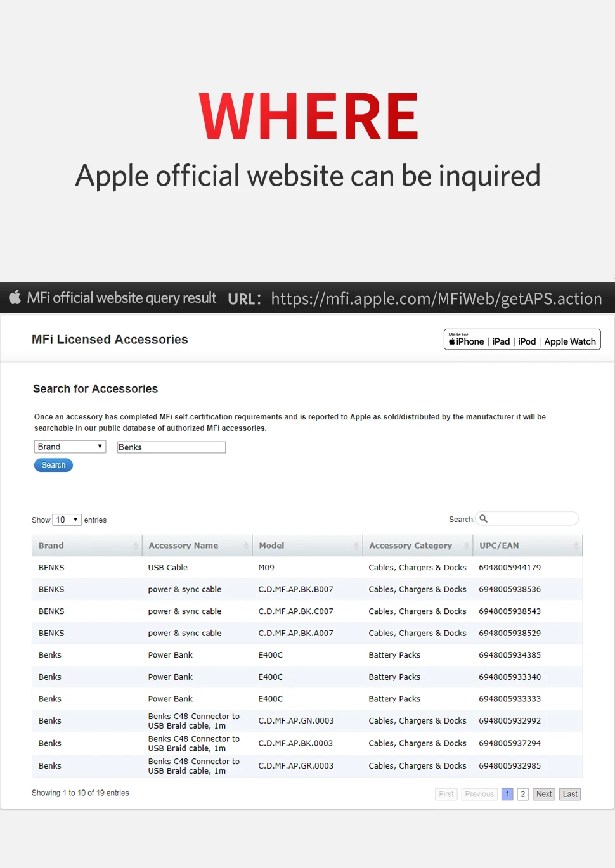Select UPC 6948005932985
615x868 pixels.
(x=510, y=766)
